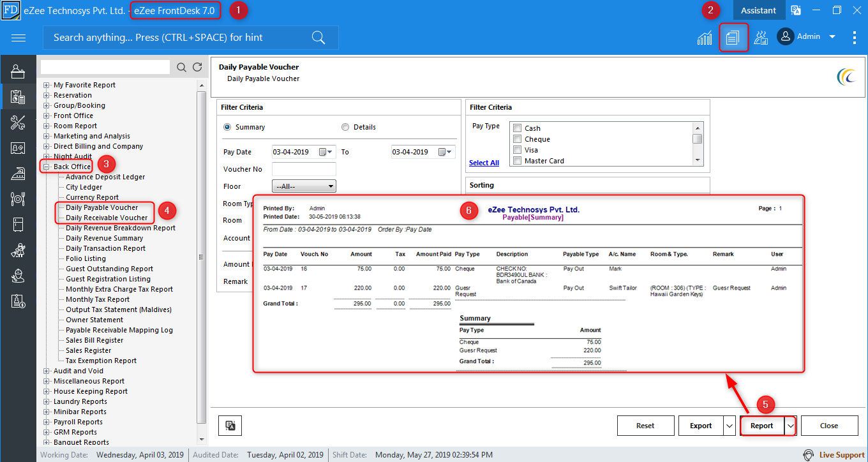Open the Export button dropdown arrow

730,426
